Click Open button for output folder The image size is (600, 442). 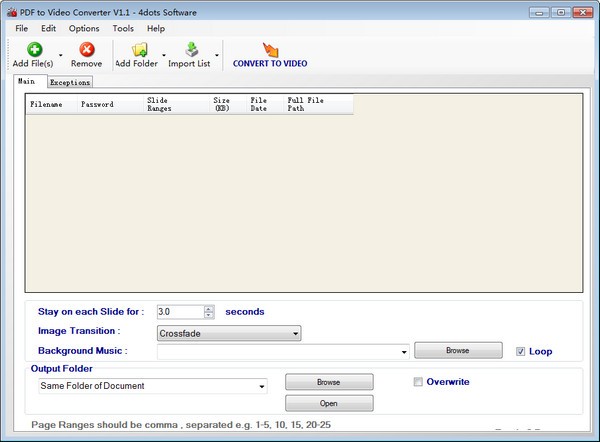pos(329,403)
